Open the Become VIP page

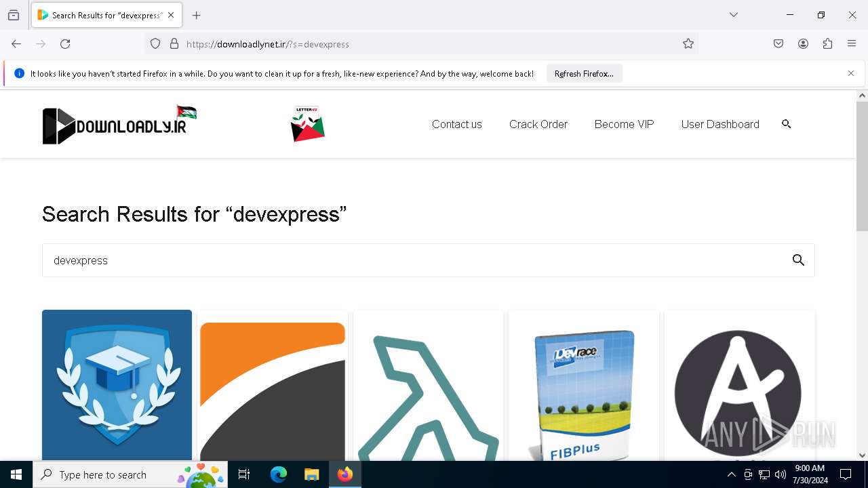[624, 124]
